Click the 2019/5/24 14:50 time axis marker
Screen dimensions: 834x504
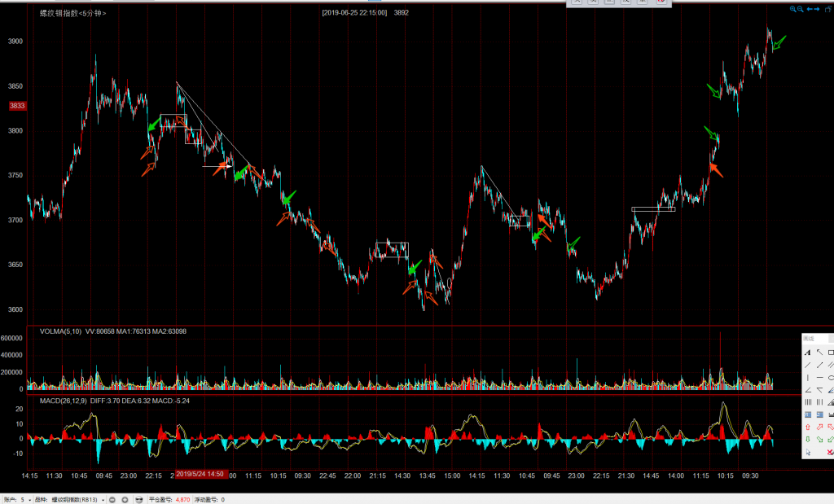pyautogui.click(x=198, y=473)
